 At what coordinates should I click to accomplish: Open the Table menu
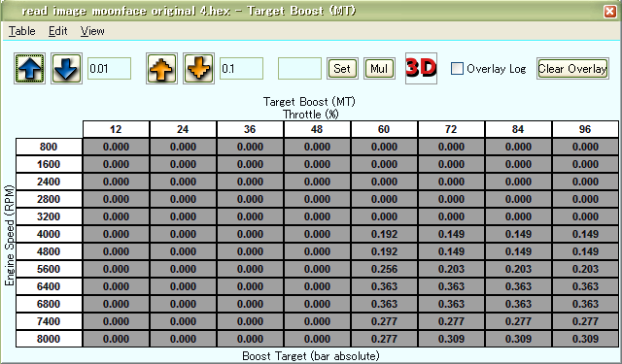tap(21, 31)
